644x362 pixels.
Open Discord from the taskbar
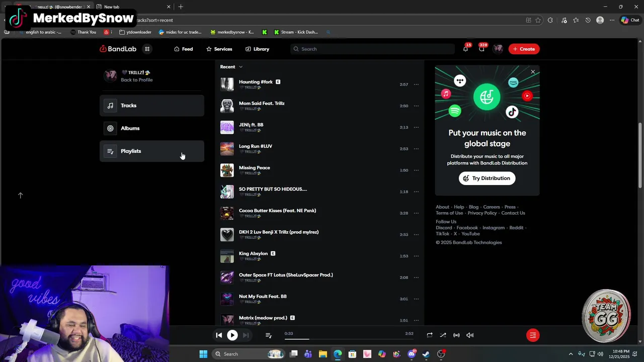coord(412,354)
